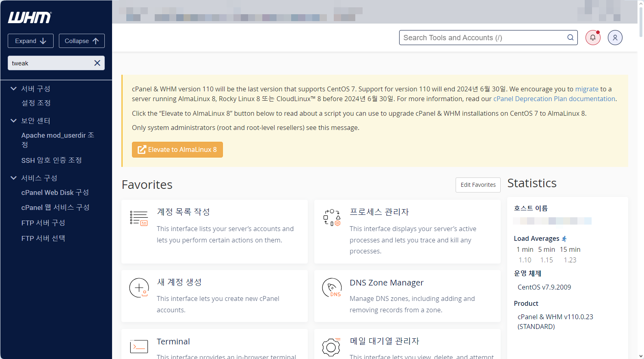Click the Statistics heading
This screenshot has width=644, height=359.
[532, 183]
